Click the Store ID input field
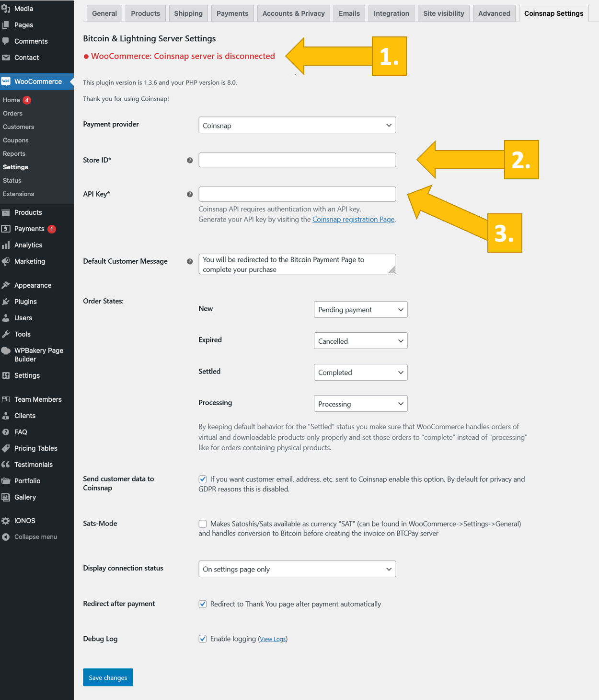Viewport: 599px width, 700px height. pyautogui.click(x=297, y=160)
